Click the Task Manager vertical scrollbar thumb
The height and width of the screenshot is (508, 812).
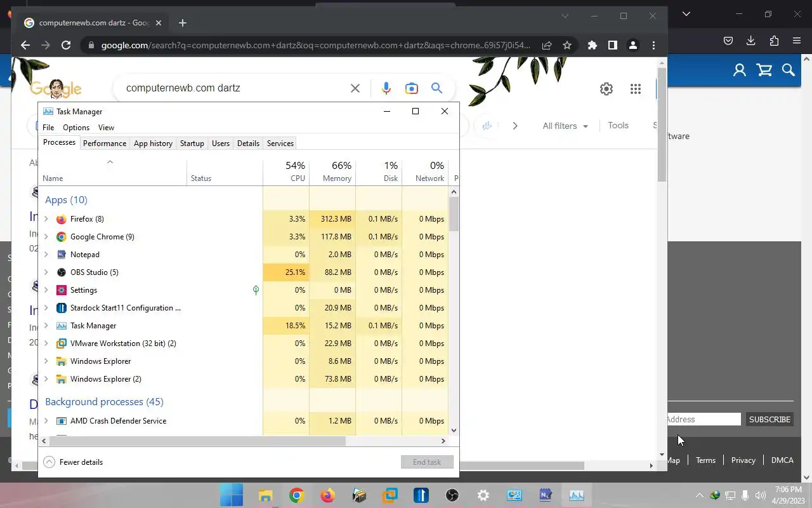tap(454, 214)
